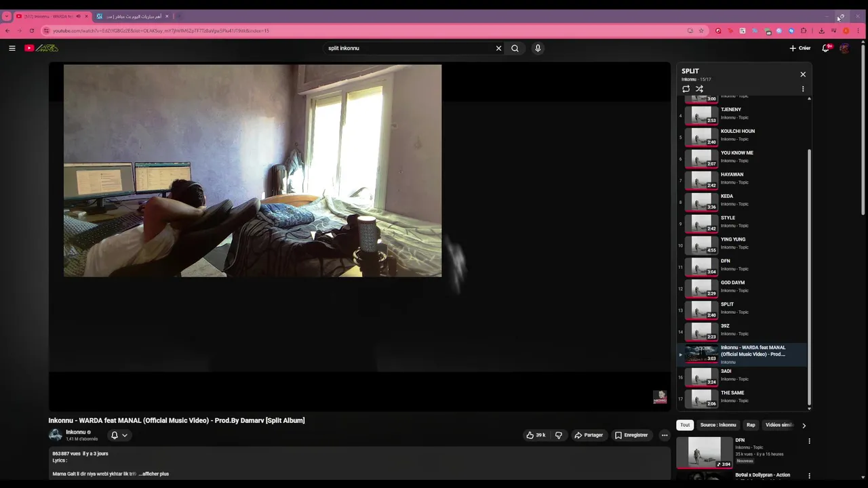Screen dimensions: 868x488
Task: Open subscription notification bell dropdown
Action: click(x=119, y=435)
